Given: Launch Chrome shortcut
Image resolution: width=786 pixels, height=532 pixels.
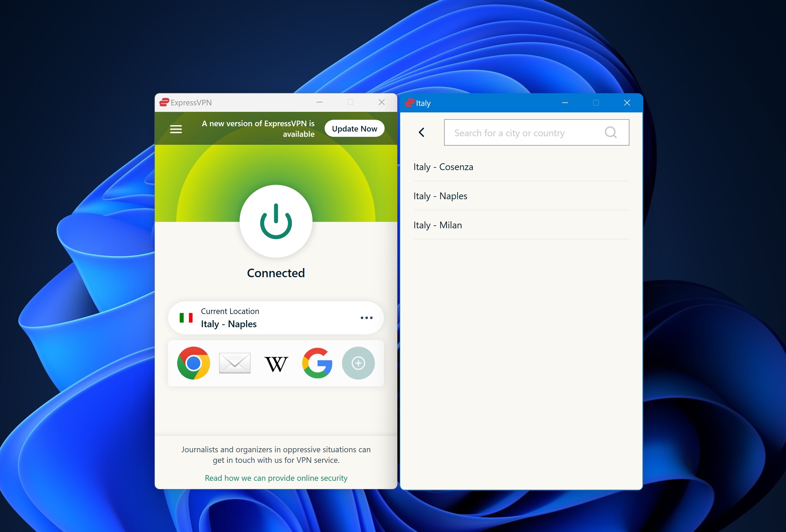Looking at the screenshot, I should click(193, 363).
